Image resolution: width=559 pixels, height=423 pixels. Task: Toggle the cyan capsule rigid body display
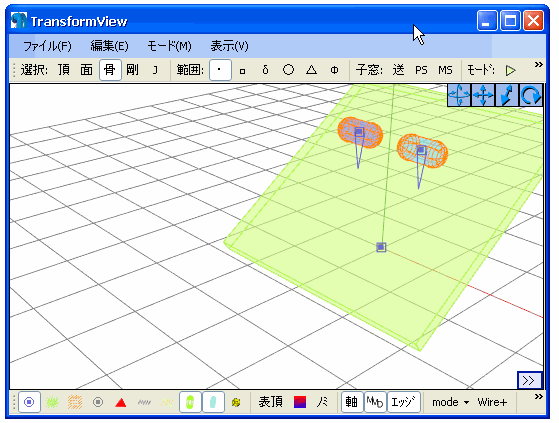click(213, 402)
